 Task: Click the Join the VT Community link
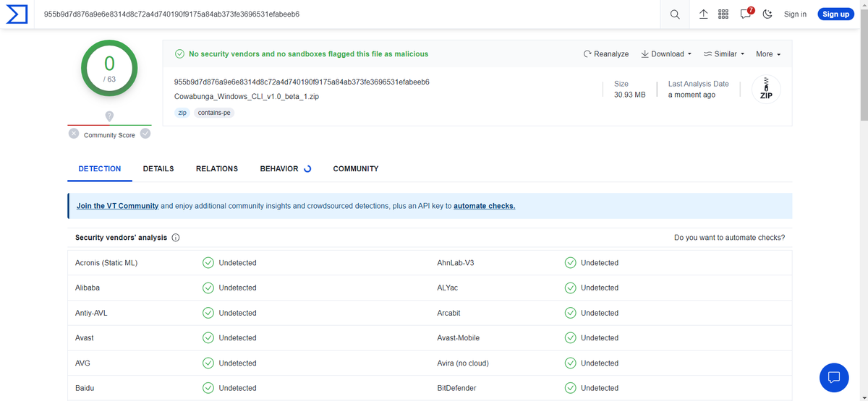click(117, 206)
